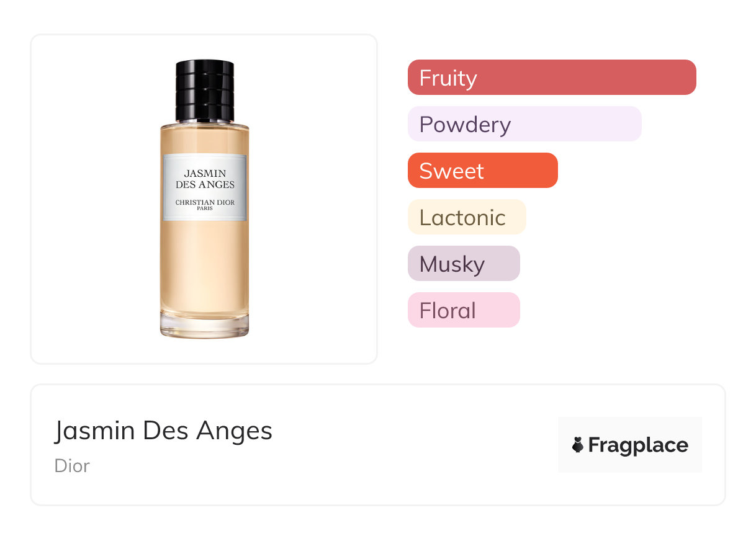Viewport: 756px width, 536px height.
Task: Open the Dior brand link
Action: (72, 466)
